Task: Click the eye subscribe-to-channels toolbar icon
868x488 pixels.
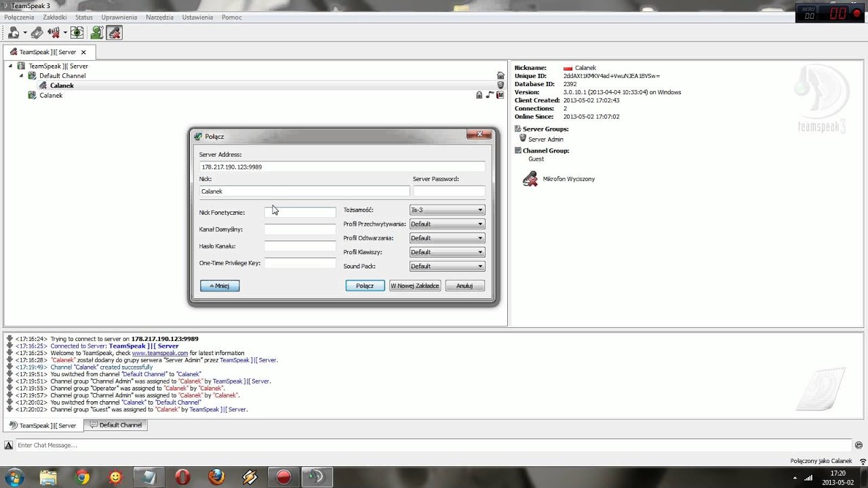Action: point(77,33)
